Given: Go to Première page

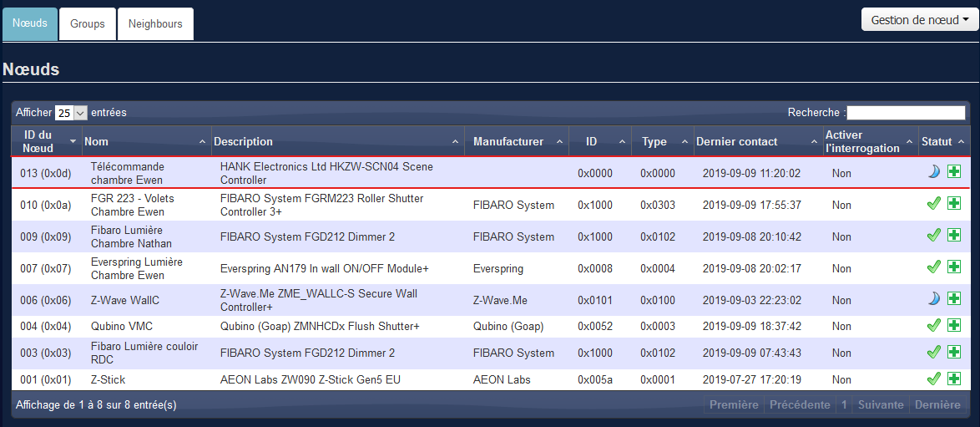Looking at the screenshot, I should 735,405.
